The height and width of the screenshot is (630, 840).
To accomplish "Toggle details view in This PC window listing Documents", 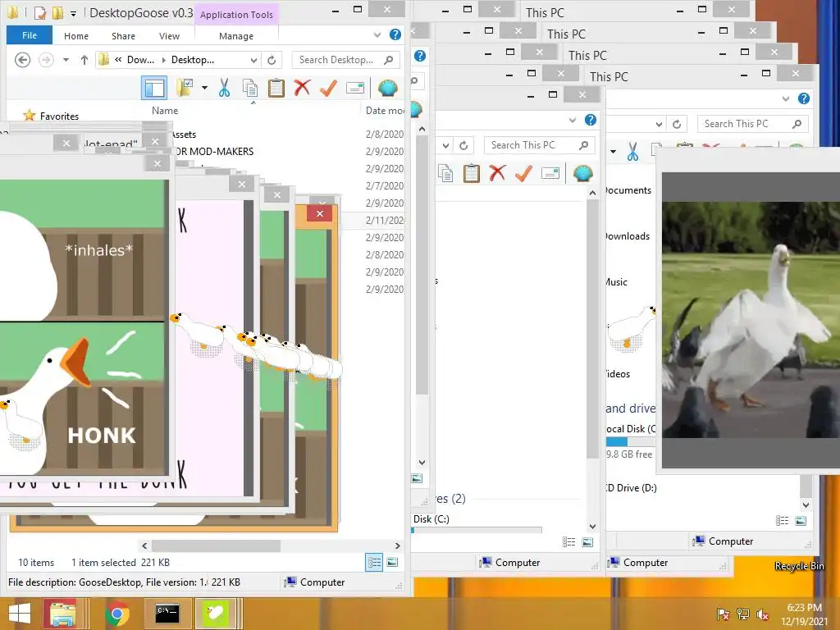I will coord(782,521).
